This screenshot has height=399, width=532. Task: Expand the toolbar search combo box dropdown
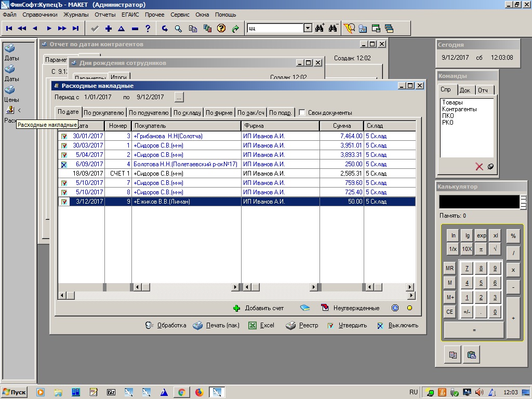point(307,29)
